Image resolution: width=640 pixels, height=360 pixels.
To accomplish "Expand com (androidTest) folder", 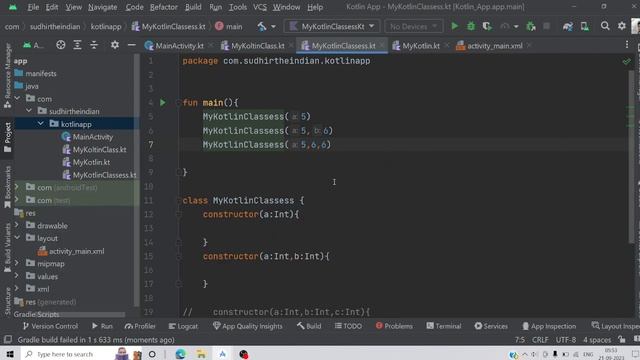I will click(x=17, y=187).
